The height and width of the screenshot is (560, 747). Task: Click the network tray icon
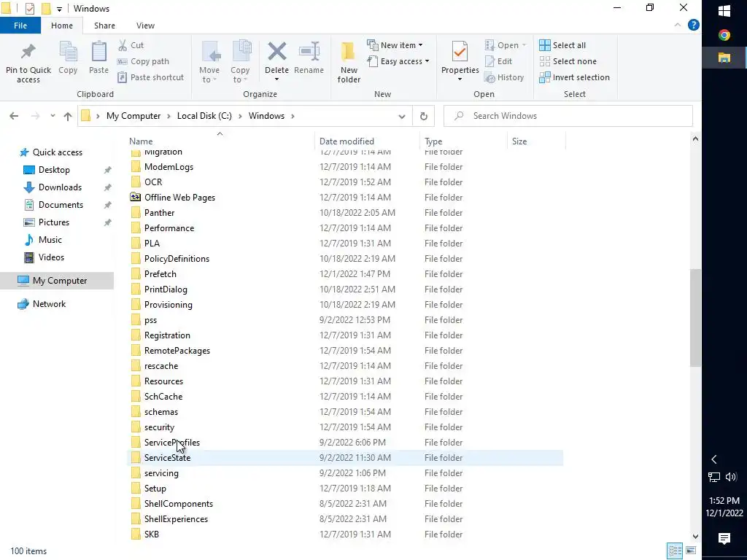(x=713, y=477)
